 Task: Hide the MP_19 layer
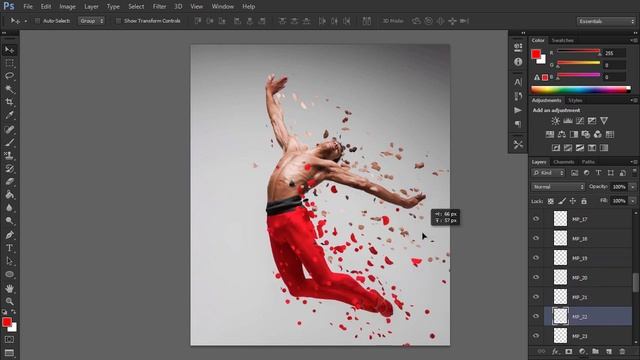536,258
